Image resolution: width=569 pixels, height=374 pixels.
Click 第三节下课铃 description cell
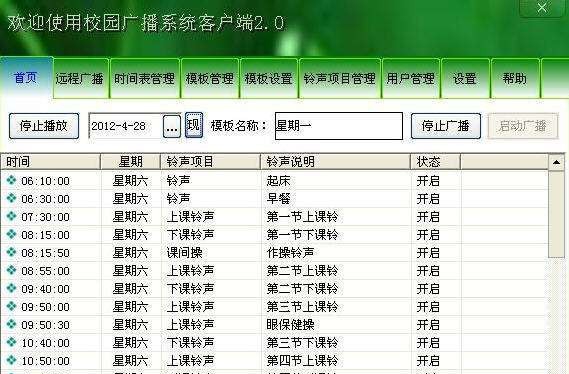tap(302, 342)
